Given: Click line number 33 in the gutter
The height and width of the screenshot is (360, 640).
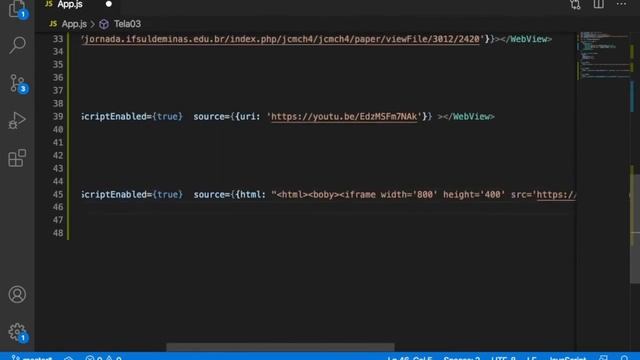Looking at the screenshot, I should [58, 39].
